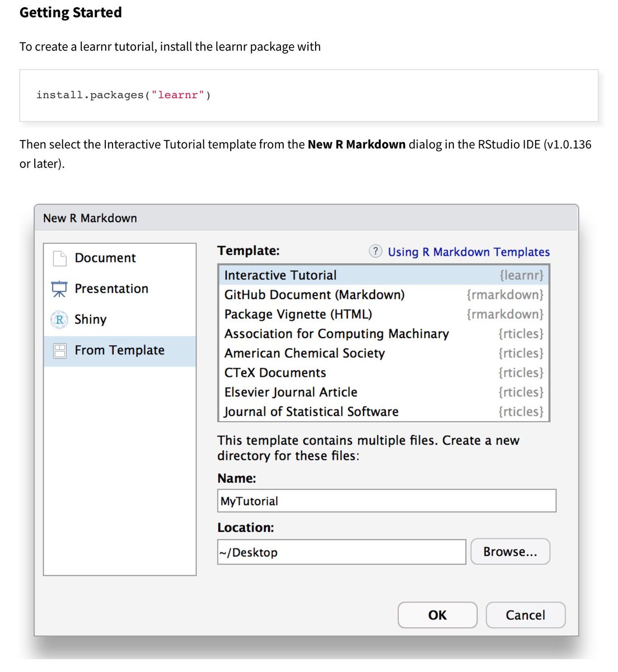The width and height of the screenshot is (618, 672).
Task: Pick American Chemical Society template
Action: tap(383, 353)
